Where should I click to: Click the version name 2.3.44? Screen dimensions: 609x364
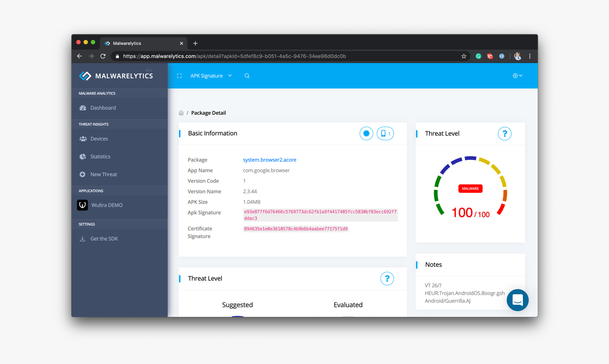coord(250,191)
